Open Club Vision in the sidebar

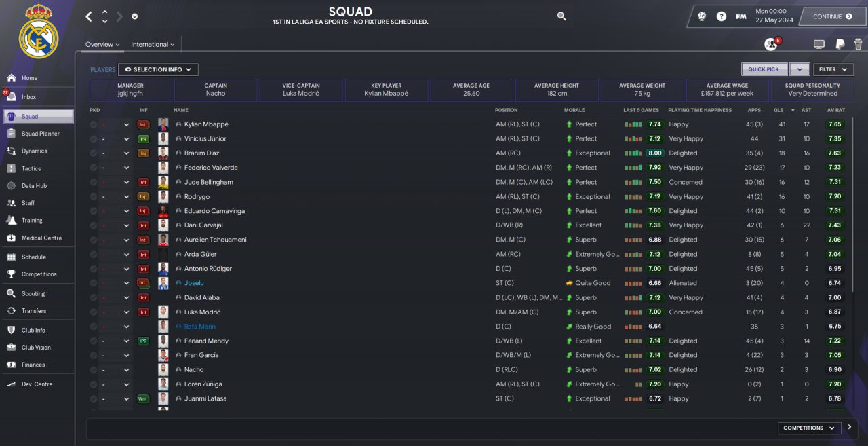pyautogui.click(x=35, y=347)
